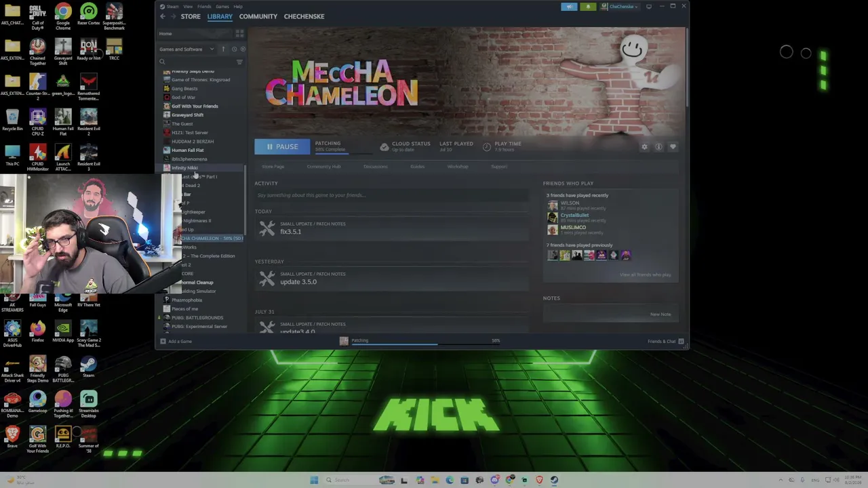Open the Guides link
The image size is (868, 488).
tap(417, 167)
